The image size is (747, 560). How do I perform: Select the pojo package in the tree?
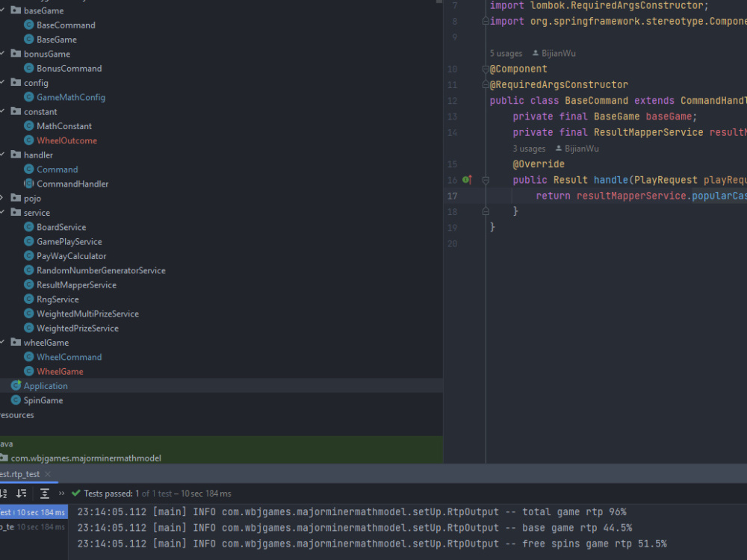click(x=32, y=198)
